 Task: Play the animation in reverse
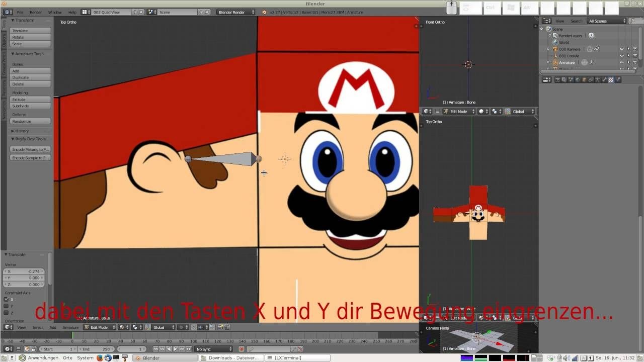point(169,349)
